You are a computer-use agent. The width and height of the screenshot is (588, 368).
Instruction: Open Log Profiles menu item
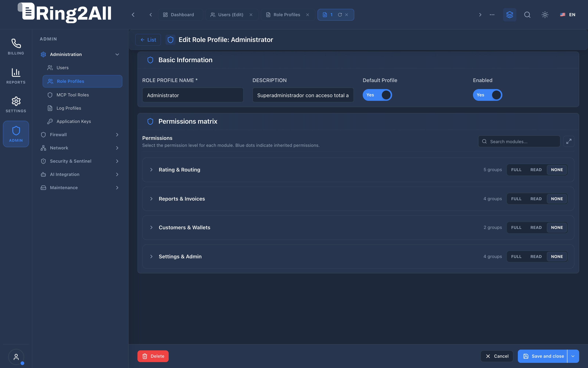(x=82, y=108)
